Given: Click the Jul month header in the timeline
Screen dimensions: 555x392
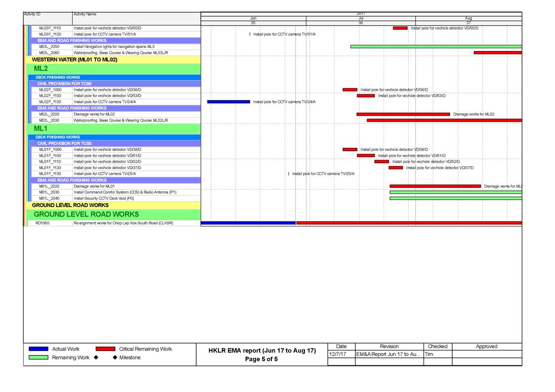Looking at the screenshot, I should [361, 18].
